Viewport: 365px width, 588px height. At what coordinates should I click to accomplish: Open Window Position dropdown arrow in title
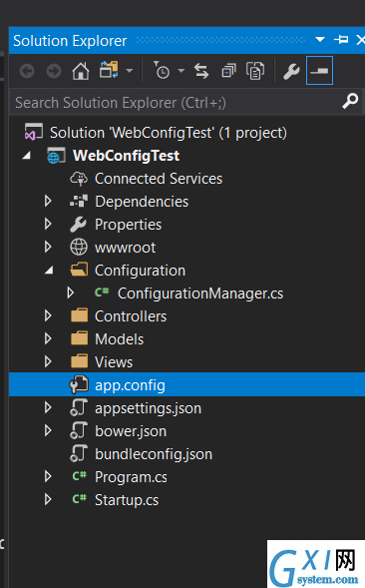tap(320, 39)
